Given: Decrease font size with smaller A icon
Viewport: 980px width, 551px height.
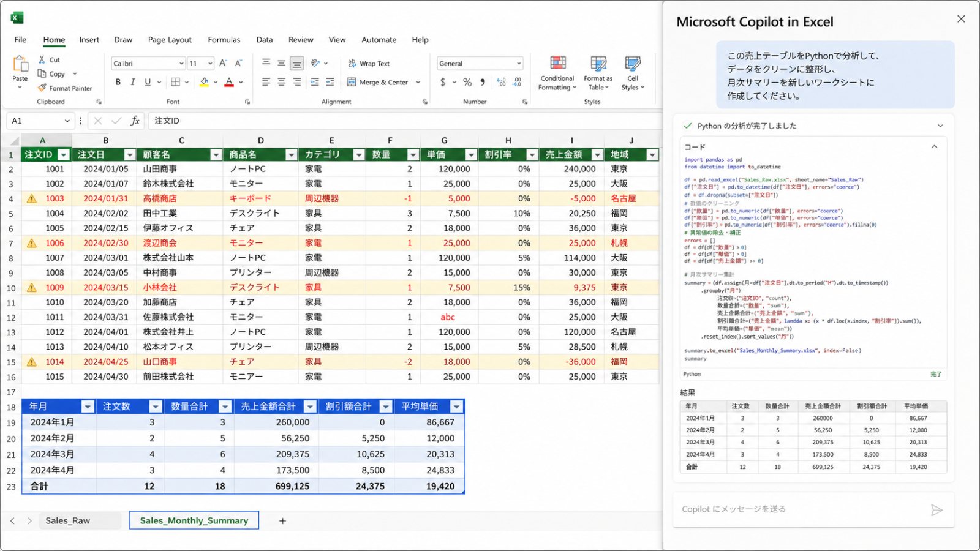Looking at the screenshot, I should tap(238, 63).
